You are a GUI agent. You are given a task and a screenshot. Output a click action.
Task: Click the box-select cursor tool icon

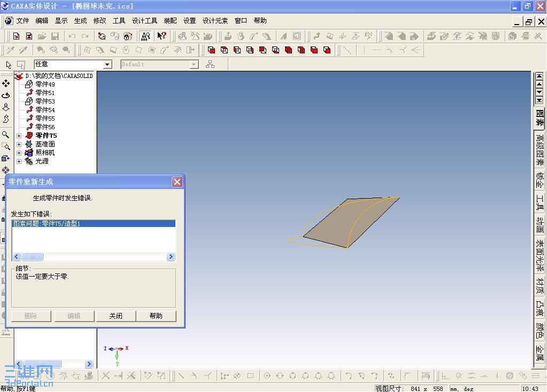21,65
